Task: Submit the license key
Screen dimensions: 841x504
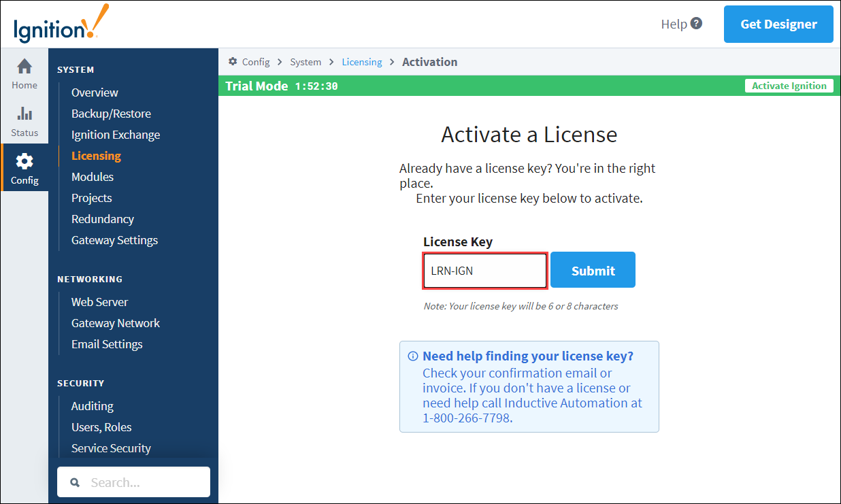Action: [x=593, y=270]
